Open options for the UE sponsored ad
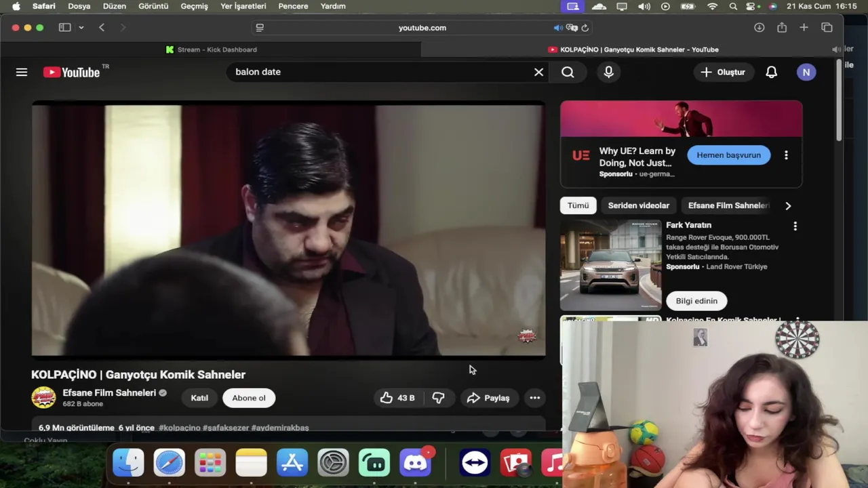Image resolution: width=868 pixels, height=488 pixels. 786,155
